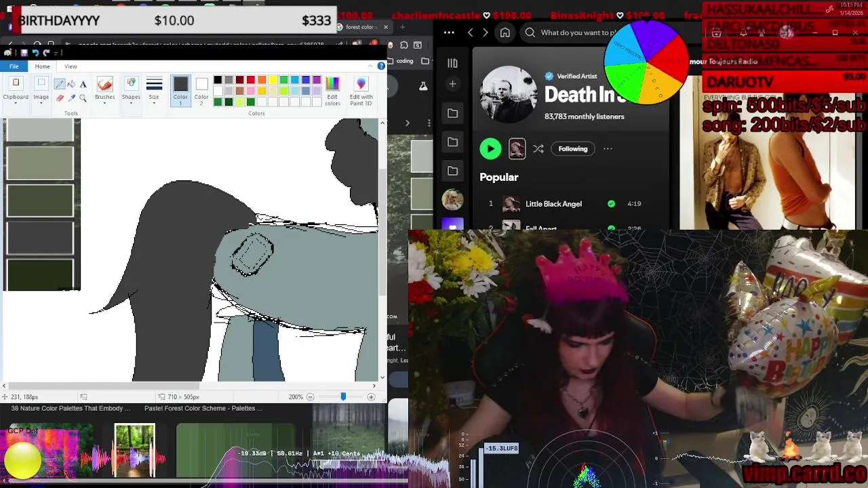Click the forward arrow in Spotify
Screen dimensions: 868x488
pos(485,33)
